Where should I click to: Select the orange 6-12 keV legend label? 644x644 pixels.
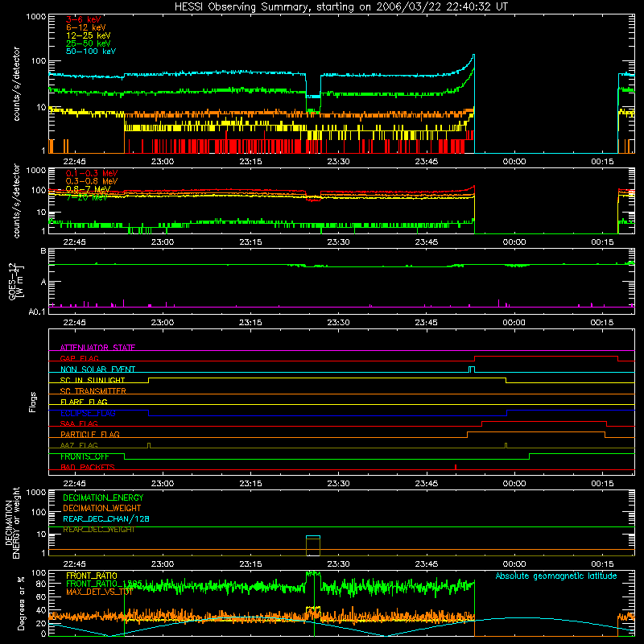pyautogui.click(x=86, y=27)
